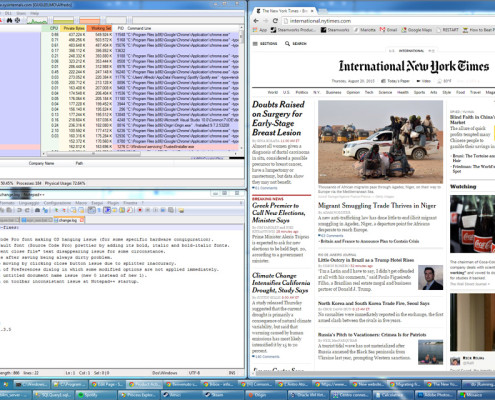Open the Video link under masthead
The height and width of the screenshot is (400, 495).
click(424, 81)
